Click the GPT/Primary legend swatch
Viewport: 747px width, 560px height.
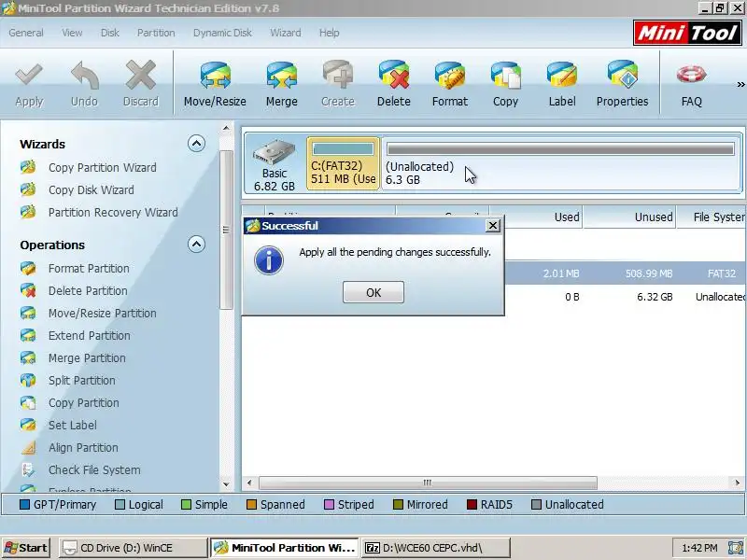point(25,504)
